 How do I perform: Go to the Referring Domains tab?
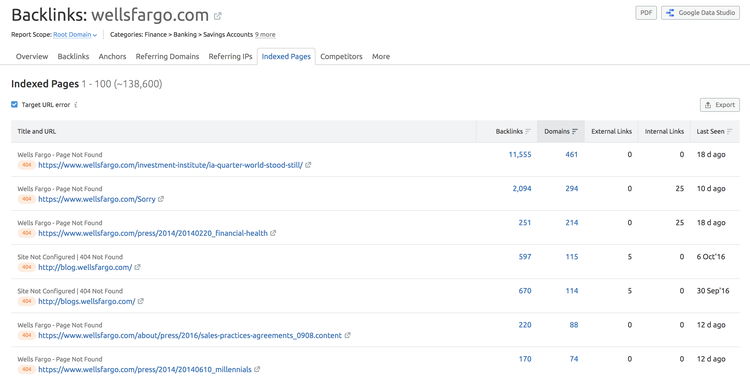coord(167,56)
